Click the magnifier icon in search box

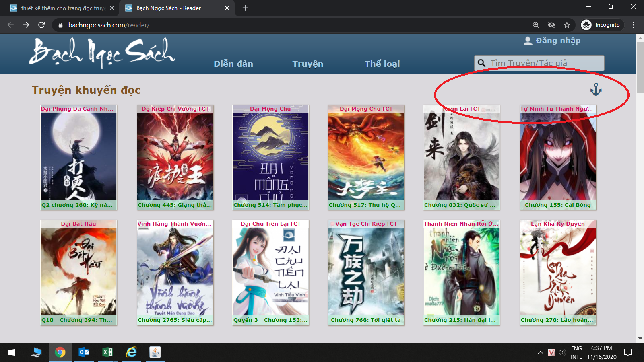pos(481,63)
